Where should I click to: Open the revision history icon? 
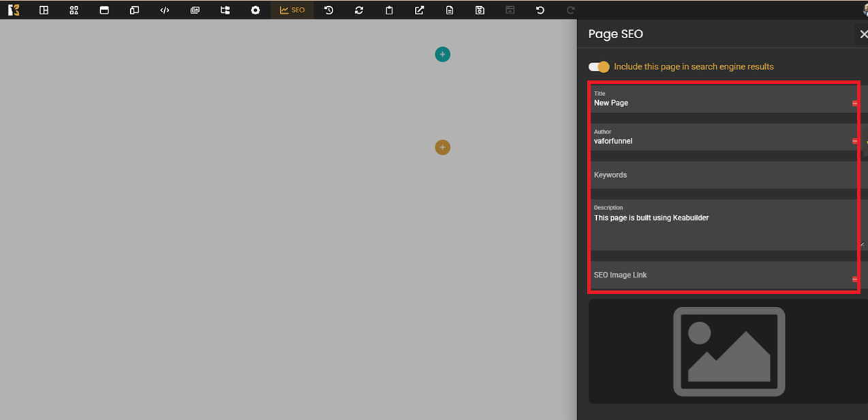point(329,10)
